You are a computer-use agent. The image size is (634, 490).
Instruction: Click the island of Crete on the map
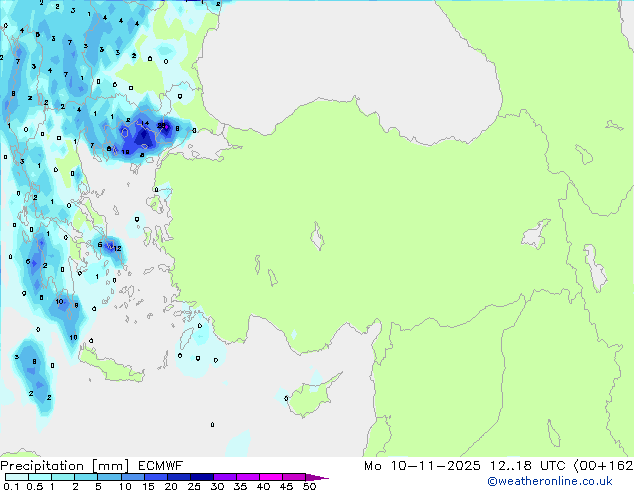click(x=112, y=367)
